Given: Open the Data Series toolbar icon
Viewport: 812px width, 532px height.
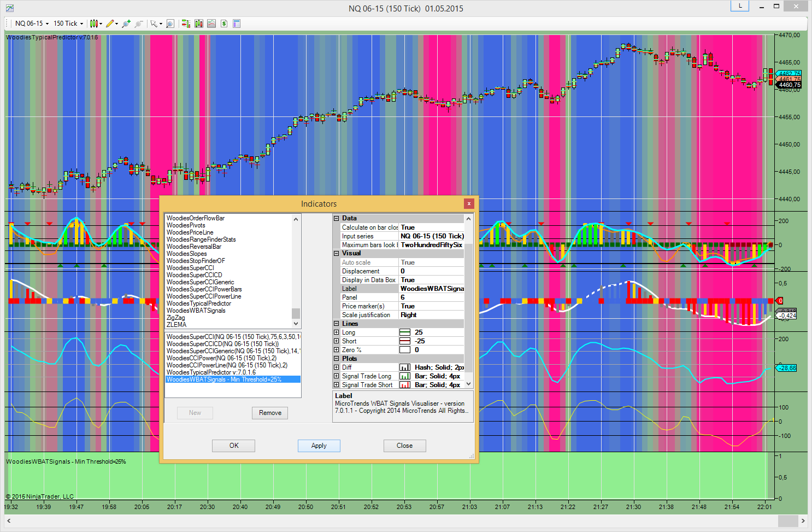Looking at the screenshot, I should (198, 24).
